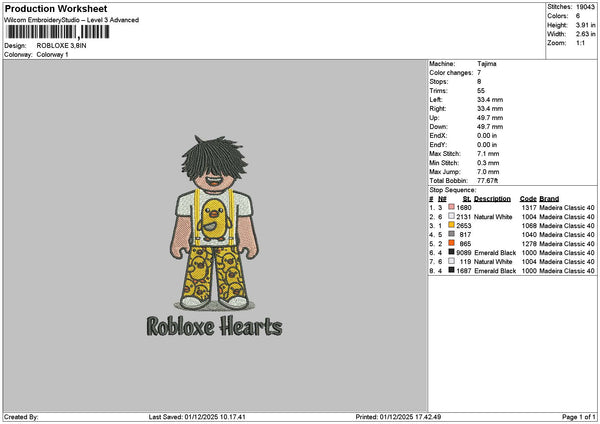This screenshot has width=600, height=424.
Task: Click the 'Code' column header
Action: click(x=528, y=199)
